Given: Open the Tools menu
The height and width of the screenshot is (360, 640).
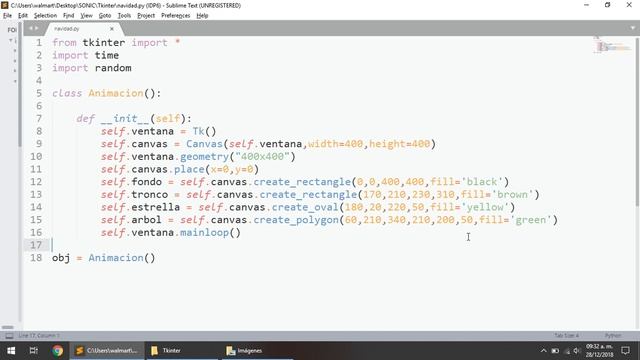Looking at the screenshot, I should click(124, 16).
